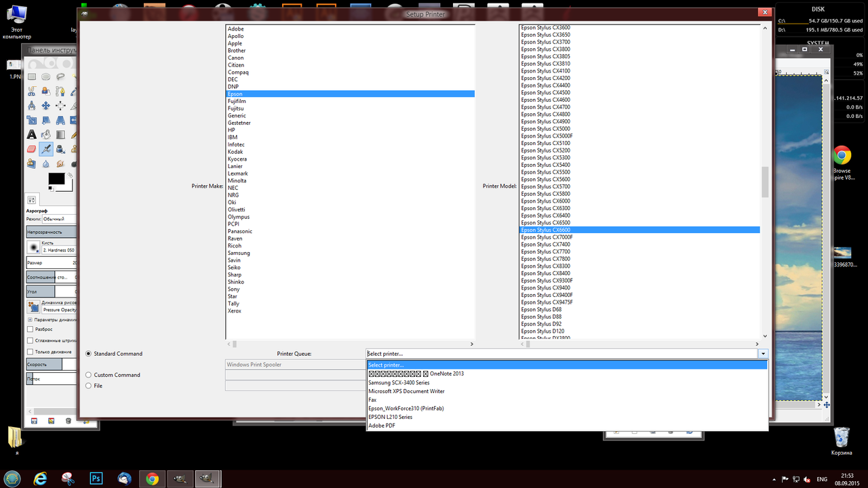Enable the Разброс checkbox
This screenshot has height=488, width=868.
(30, 329)
